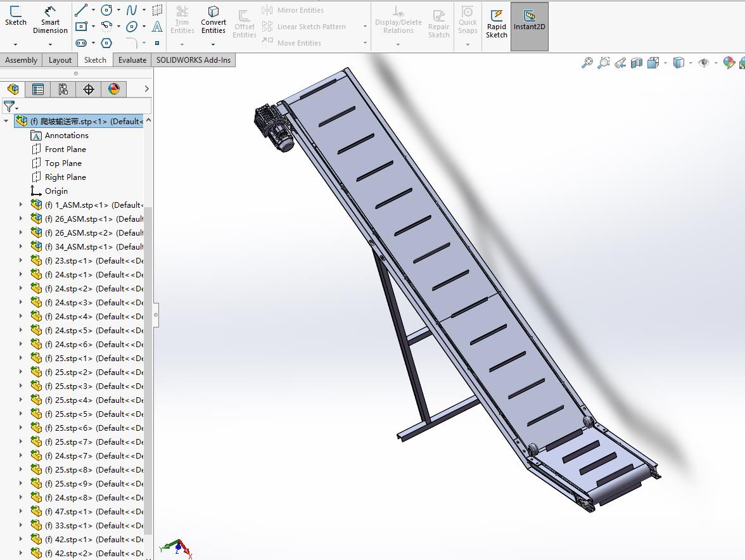Open ConfigurationManager tab
Image resolution: width=745 pixels, height=560 pixels.
pos(63,89)
